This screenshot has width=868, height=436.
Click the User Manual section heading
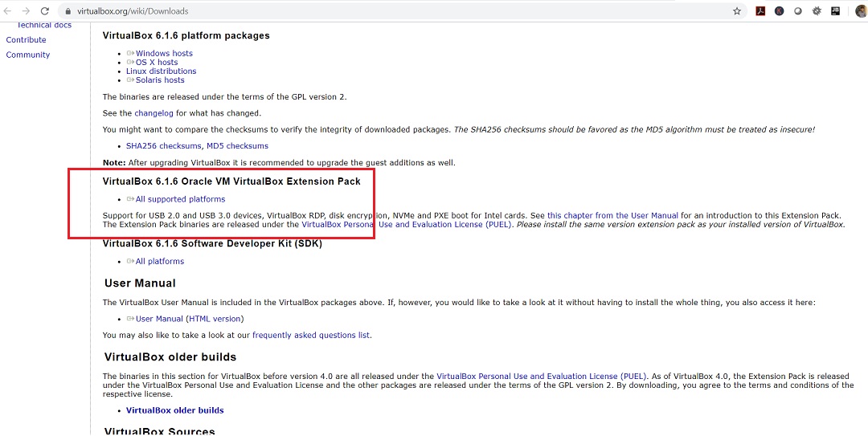pyautogui.click(x=140, y=283)
